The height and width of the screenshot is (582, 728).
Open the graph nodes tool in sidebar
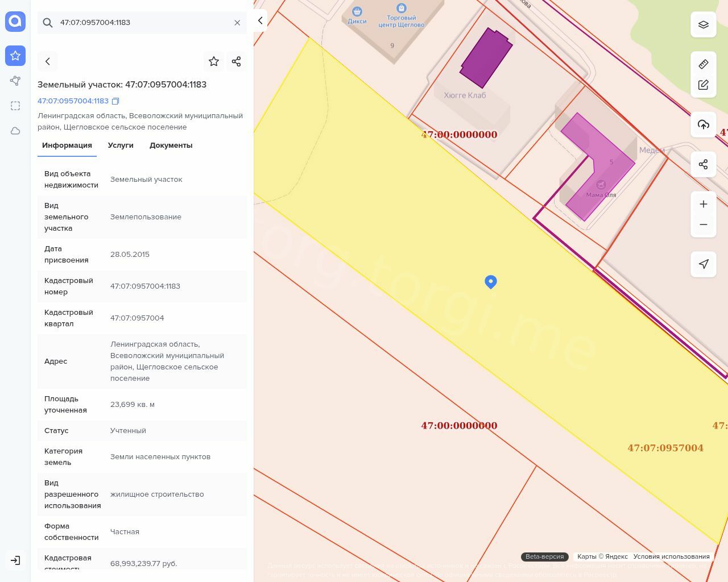pyautogui.click(x=15, y=81)
